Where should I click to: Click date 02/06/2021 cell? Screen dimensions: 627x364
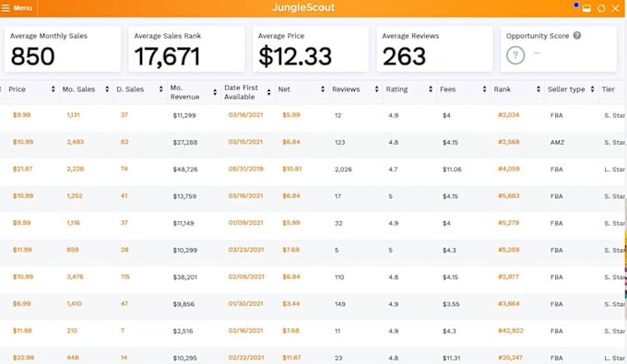coord(246,276)
